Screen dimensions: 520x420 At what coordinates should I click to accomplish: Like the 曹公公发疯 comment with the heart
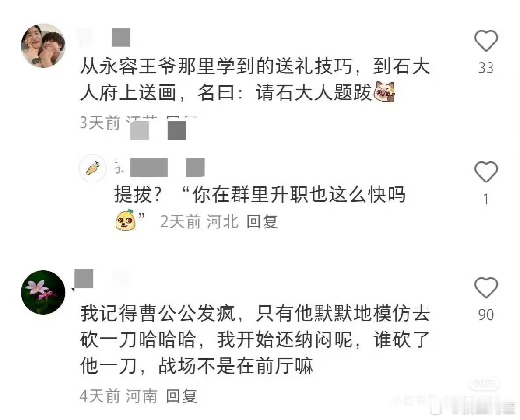(x=486, y=287)
